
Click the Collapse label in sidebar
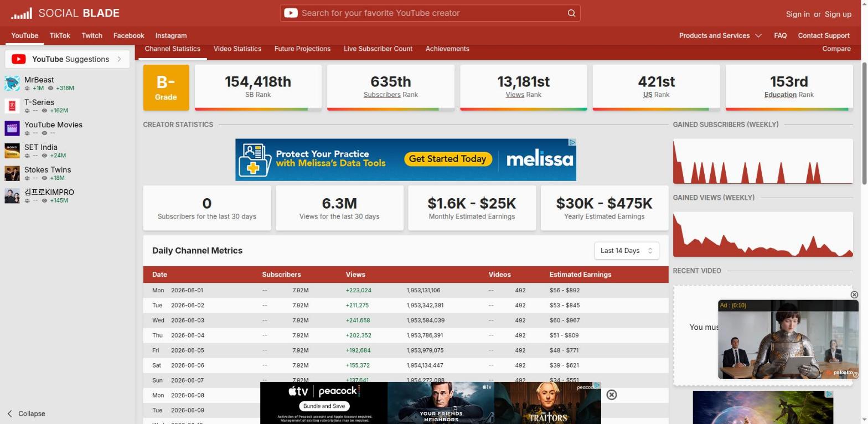pyautogui.click(x=32, y=413)
